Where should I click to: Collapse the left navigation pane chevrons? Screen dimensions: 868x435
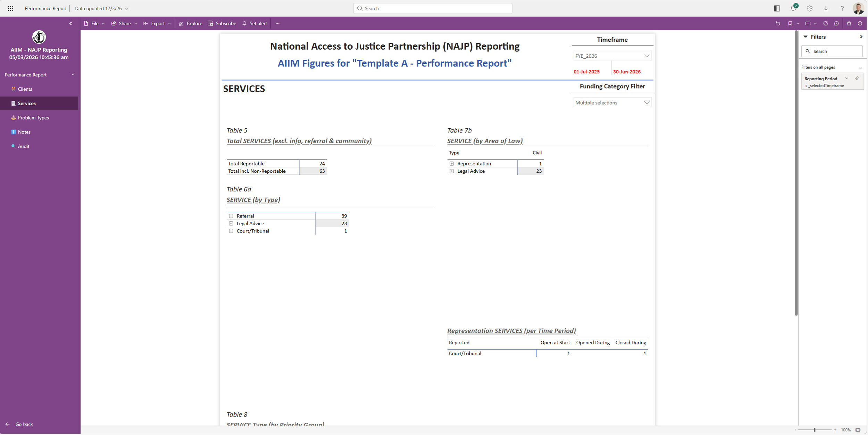coord(71,24)
